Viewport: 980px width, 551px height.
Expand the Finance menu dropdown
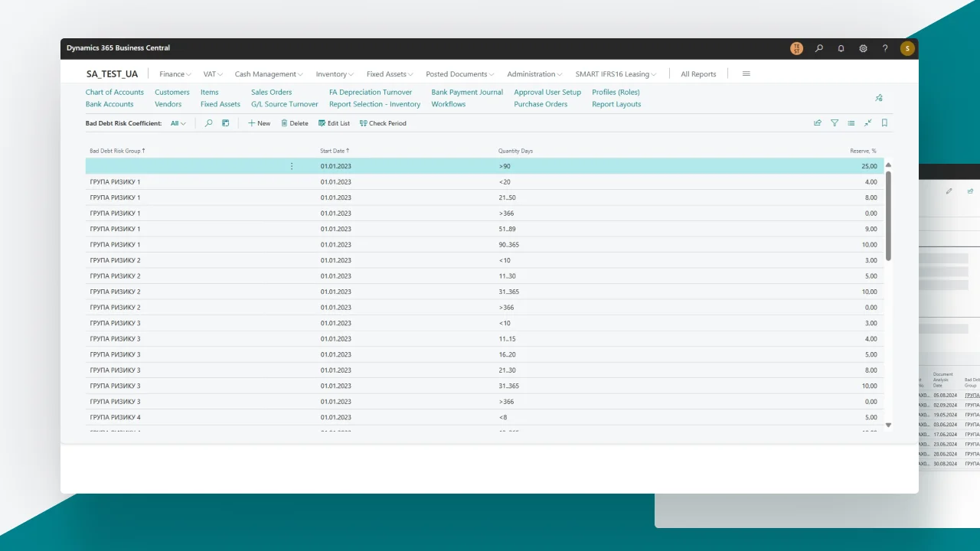[175, 74]
